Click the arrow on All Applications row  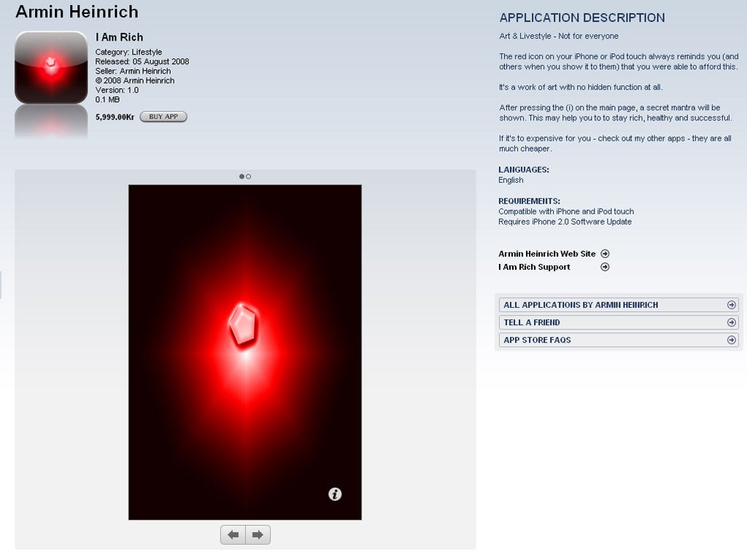pos(731,305)
